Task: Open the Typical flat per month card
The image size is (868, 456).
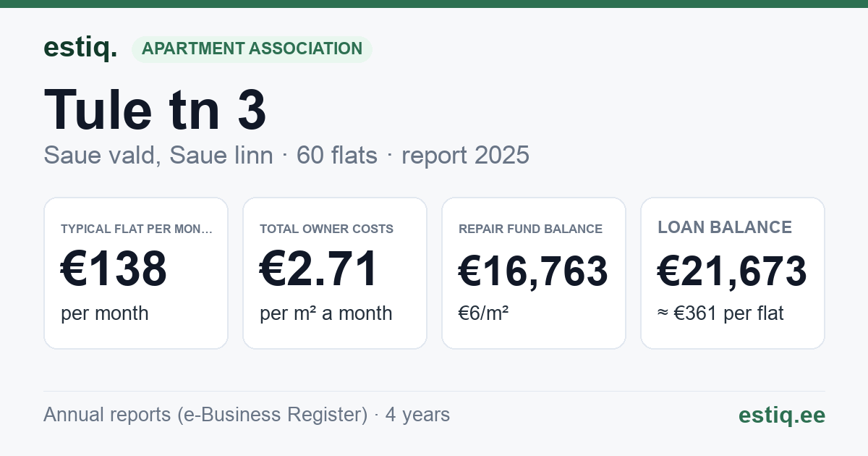Action: click(136, 273)
